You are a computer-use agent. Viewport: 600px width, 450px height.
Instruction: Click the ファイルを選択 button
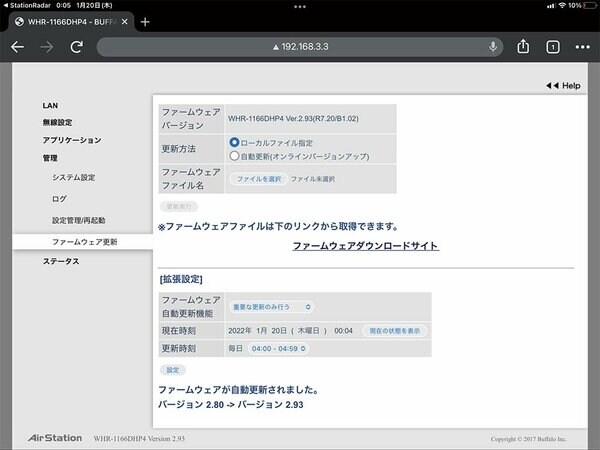(x=259, y=179)
